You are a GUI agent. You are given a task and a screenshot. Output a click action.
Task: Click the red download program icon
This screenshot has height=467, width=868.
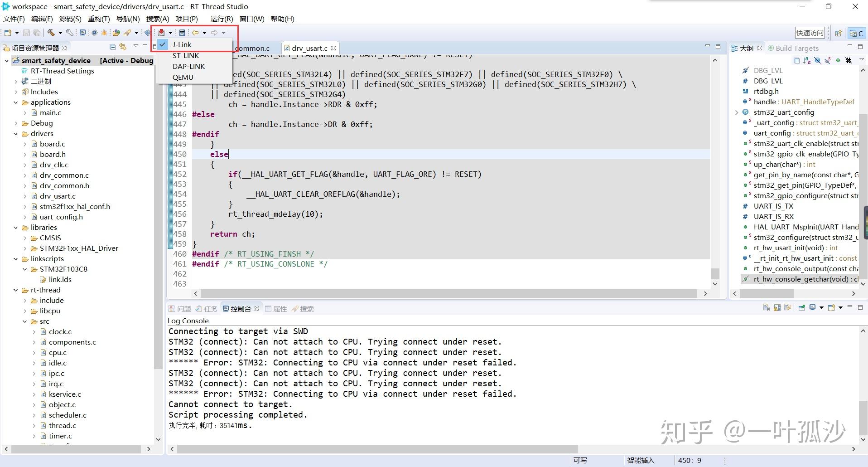[161, 33]
